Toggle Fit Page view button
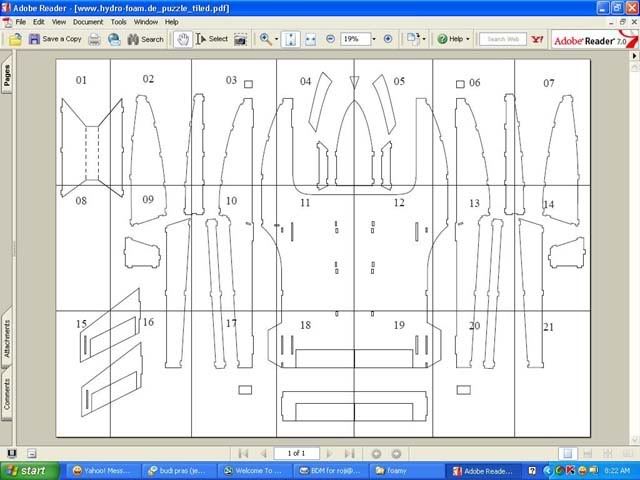Image resolution: width=640 pixels, height=480 pixels. (290, 39)
